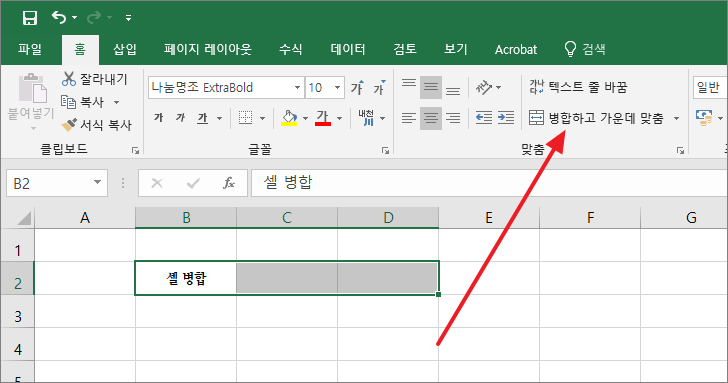This screenshot has width=728, height=383.
Task: Toggle middle vertical alignment
Action: point(431,87)
